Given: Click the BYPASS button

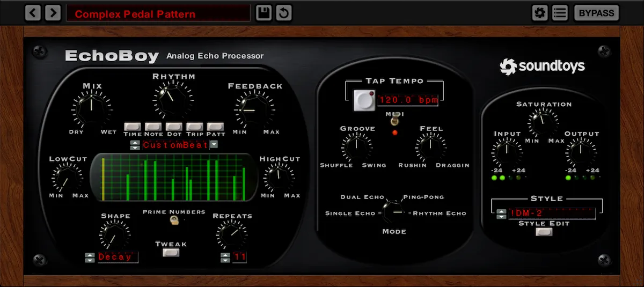Looking at the screenshot, I should click(x=596, y=13).
